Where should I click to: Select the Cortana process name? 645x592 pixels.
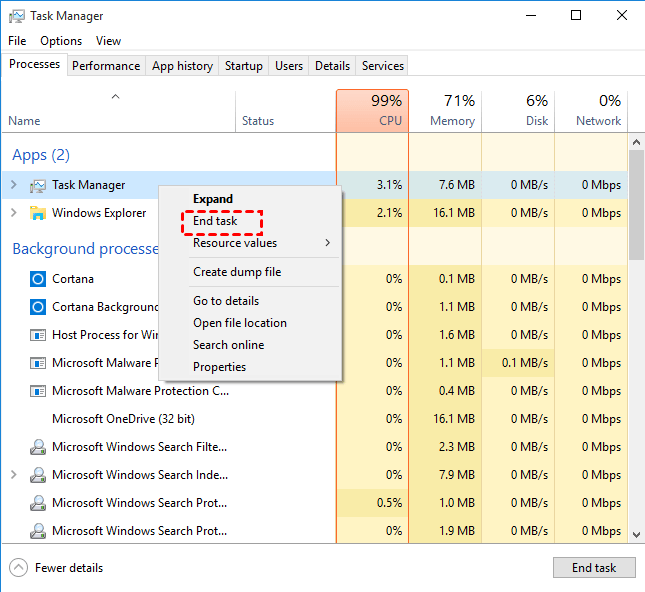coord(73,279)
